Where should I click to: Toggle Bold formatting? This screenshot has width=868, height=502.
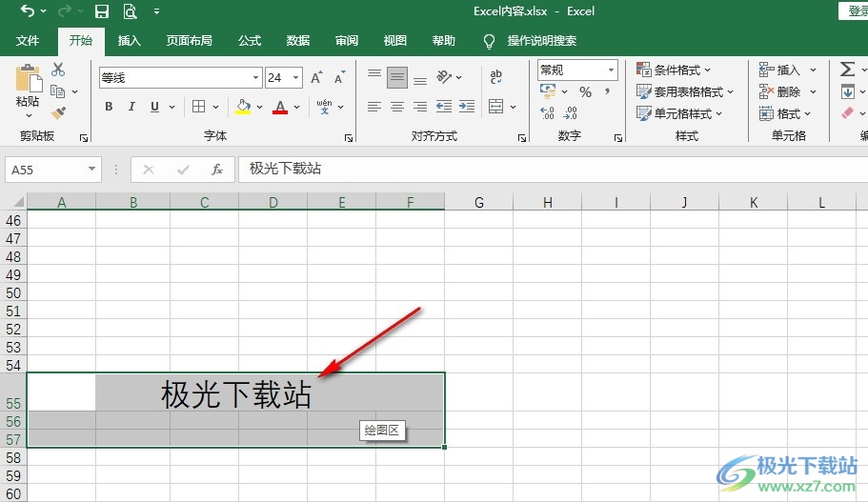109,107
